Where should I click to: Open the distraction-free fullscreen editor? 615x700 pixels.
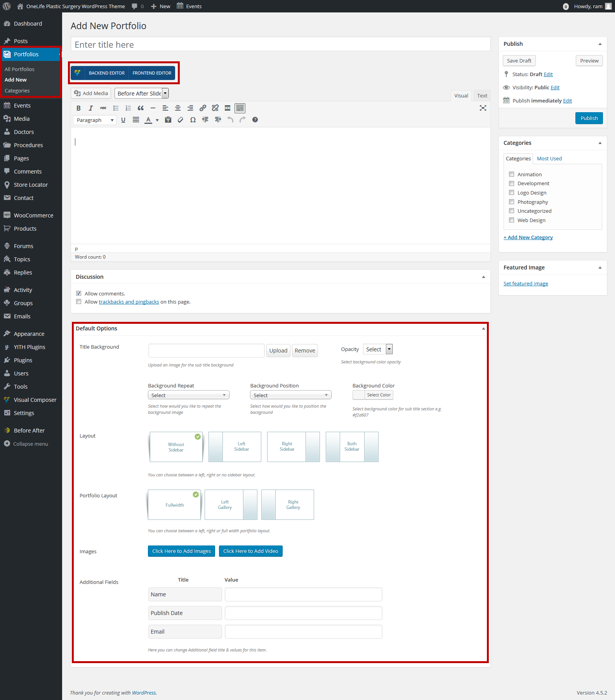[483, 108]
